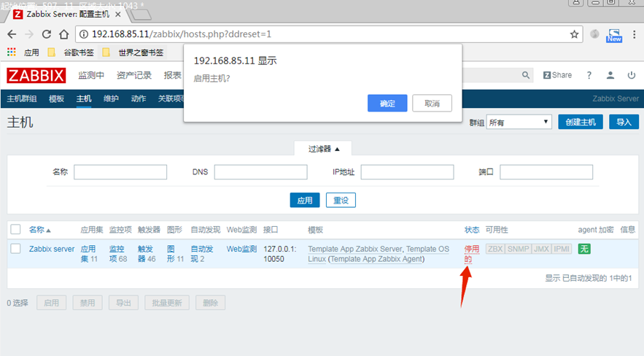Click the JMX availability badge
644x356 pixels.
[x=541, y=249]
